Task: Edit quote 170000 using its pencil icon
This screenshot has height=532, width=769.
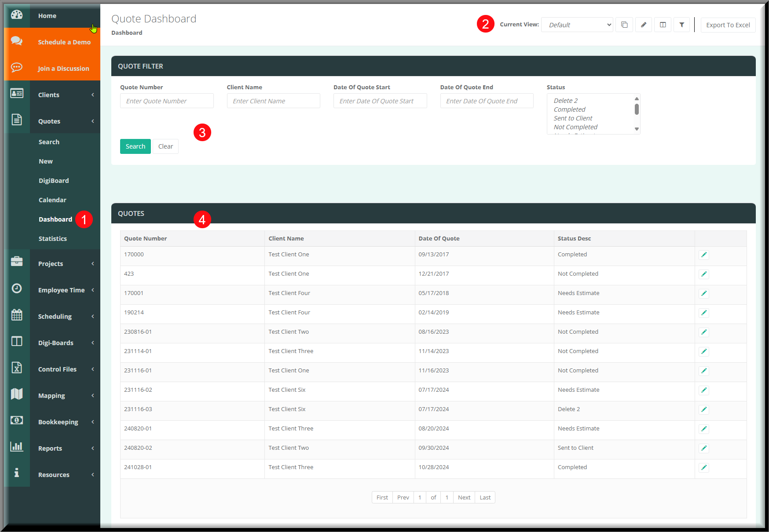Action: [x=704, y=255]
